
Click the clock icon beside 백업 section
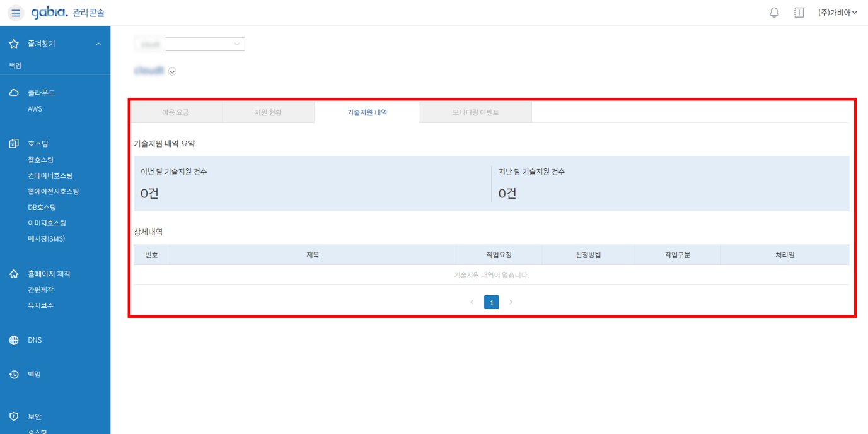point(14,375)
